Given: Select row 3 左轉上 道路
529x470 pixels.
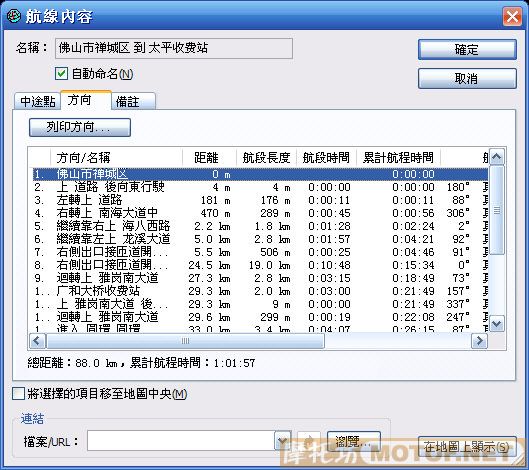Looking at the screenshot, I should click(260, 200).
